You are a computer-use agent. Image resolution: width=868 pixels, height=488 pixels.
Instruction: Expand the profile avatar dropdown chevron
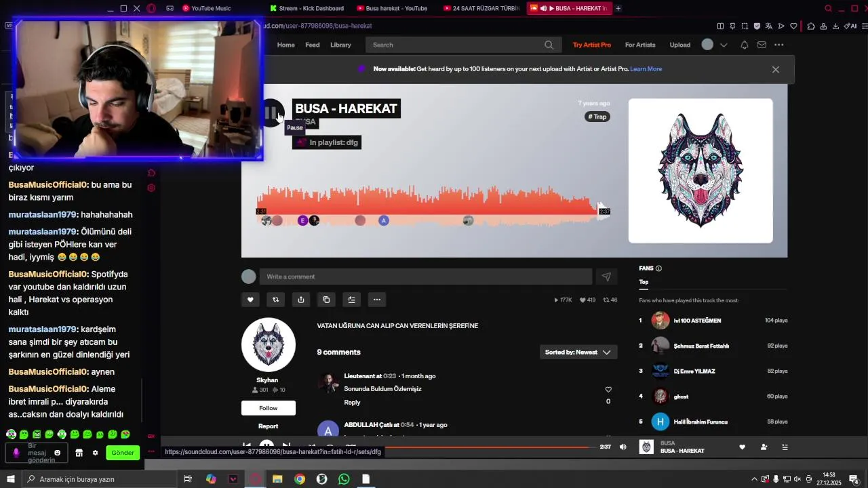pos(724,45)
